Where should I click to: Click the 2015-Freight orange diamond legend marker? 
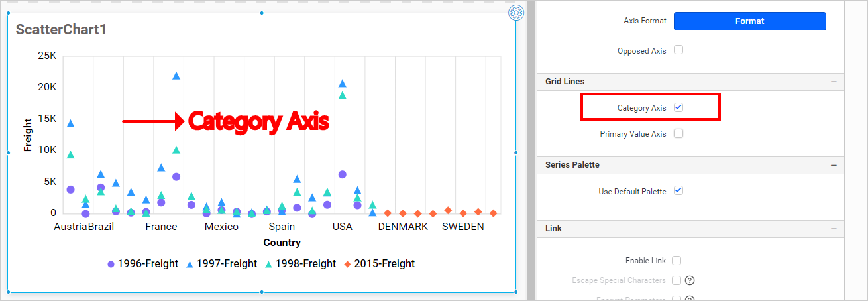pyautogui.click(x=347, y=264)
